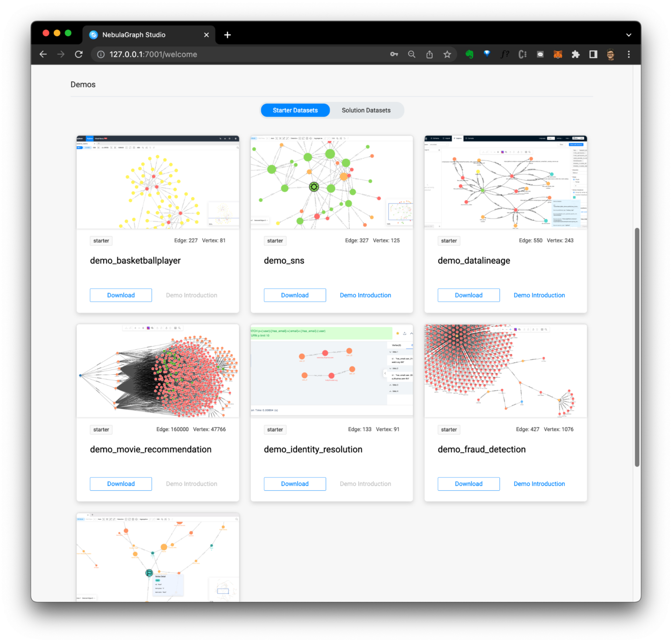This screenshot has width=672, height=643.
Task: View site information beside the URL
Action: (101, 54)
